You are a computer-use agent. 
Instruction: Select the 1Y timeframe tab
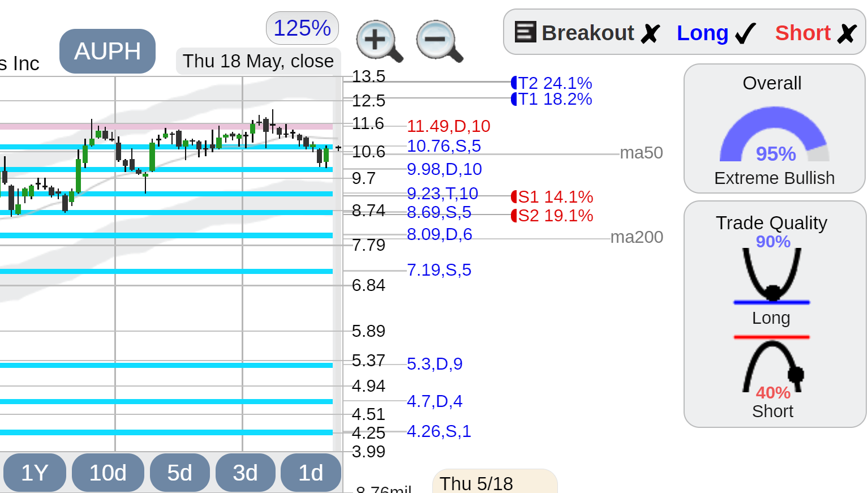click(35, 473)
